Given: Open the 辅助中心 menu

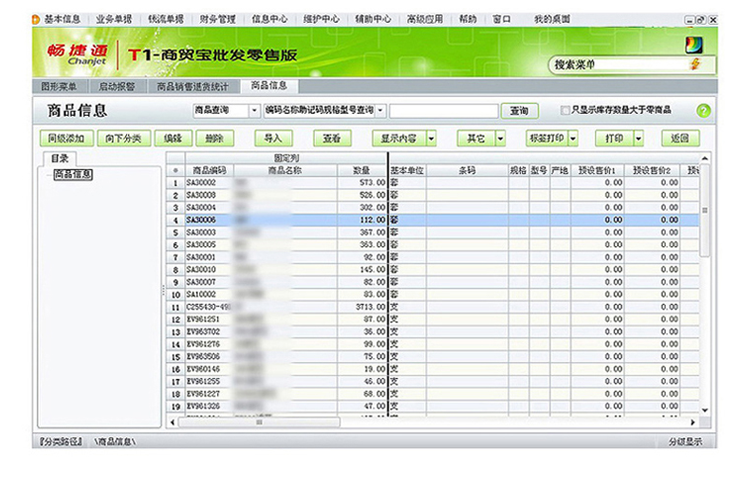Looking at the screenshot, I should [x=373, y=20].
